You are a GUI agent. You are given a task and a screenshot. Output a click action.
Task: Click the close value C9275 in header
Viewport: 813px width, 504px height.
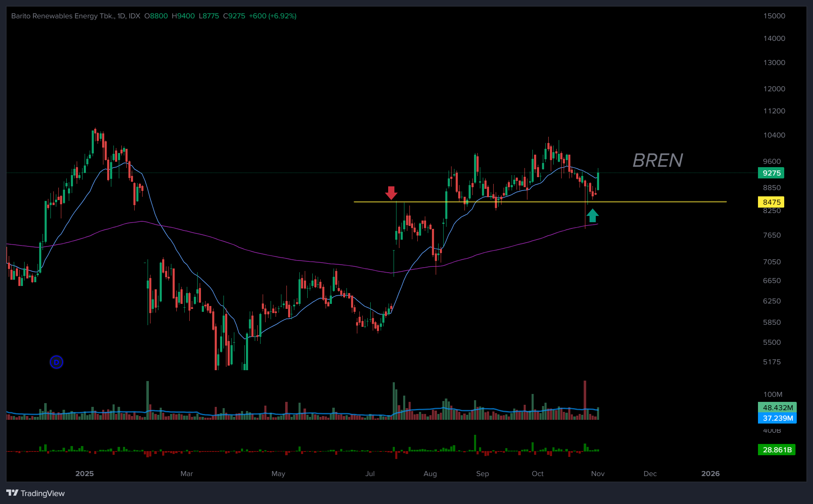tap(234, 16)
